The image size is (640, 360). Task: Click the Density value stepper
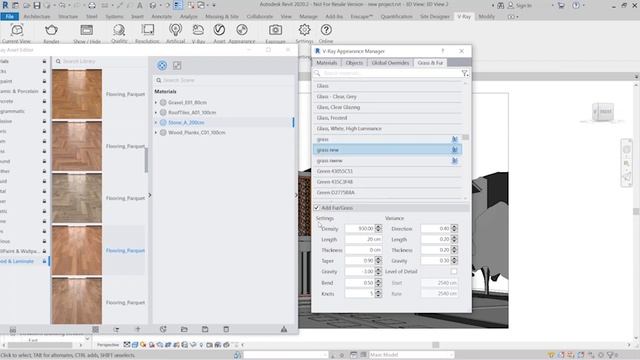pyautogui.click(x=378, y=229)
